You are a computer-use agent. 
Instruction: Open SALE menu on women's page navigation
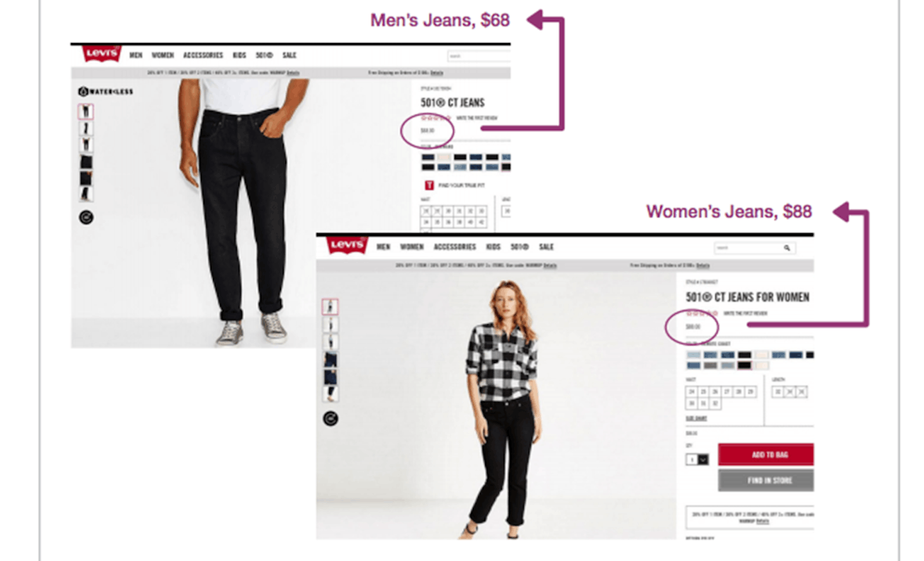coord(546,247)
